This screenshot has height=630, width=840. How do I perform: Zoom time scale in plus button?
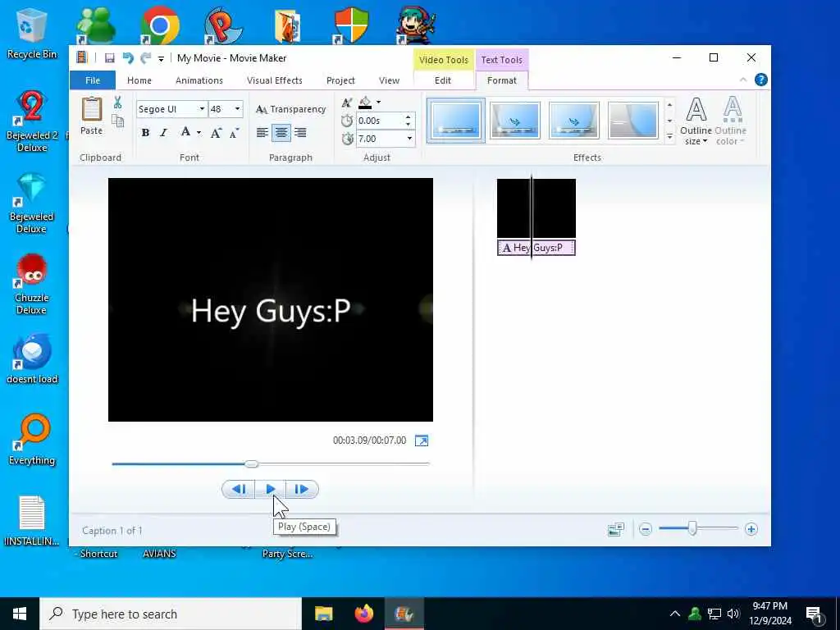[x=751, y=529]
